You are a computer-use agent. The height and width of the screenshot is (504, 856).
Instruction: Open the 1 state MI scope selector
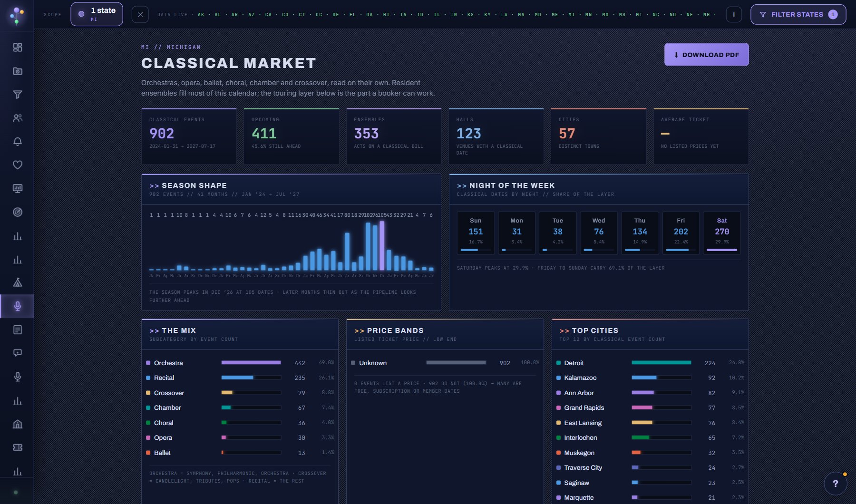point(97,14)
